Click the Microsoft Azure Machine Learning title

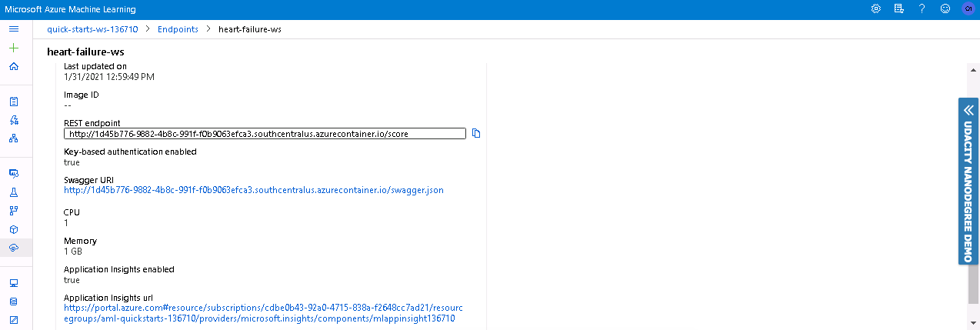70,9
